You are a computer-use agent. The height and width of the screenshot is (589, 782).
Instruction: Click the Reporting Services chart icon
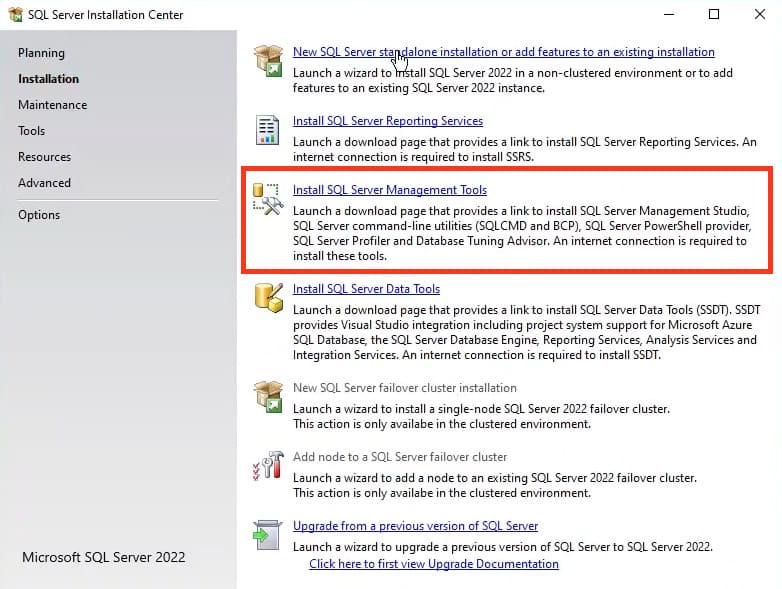(268, 129)
